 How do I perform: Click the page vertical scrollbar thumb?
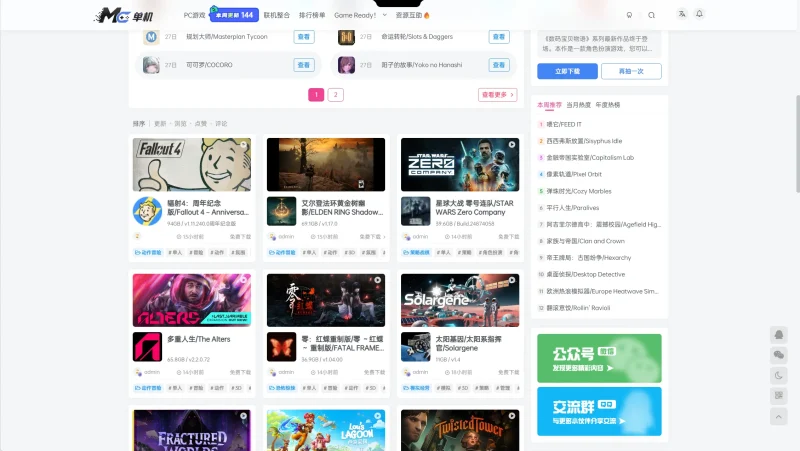[x=797, y=144]
